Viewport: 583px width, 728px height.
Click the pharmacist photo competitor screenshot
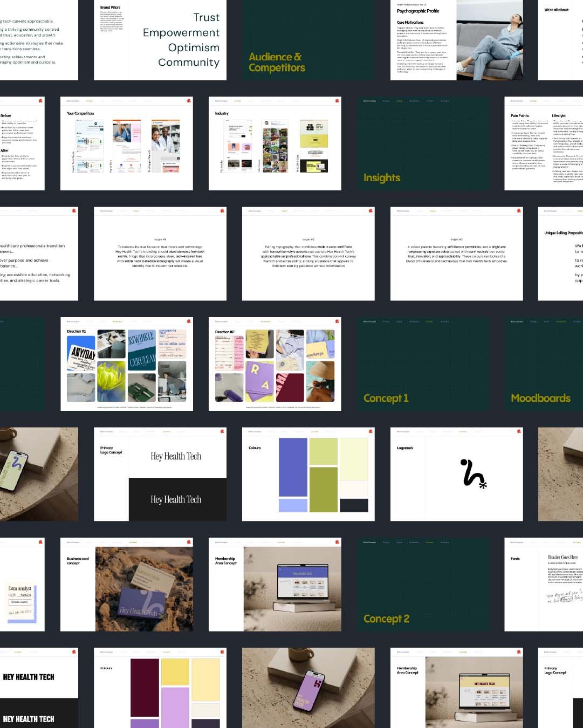[x=165, y=146]
